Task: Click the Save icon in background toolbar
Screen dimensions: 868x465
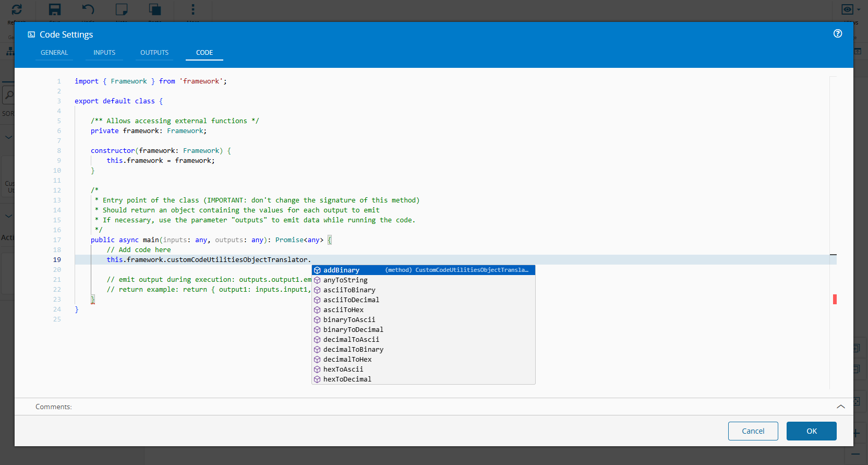Action: click(55, 9)
